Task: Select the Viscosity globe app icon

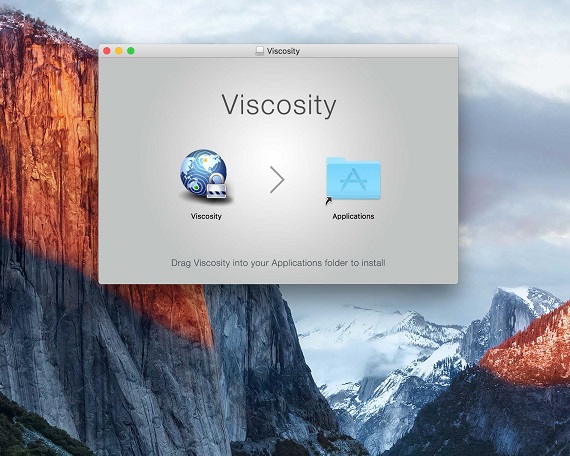Action: [x=205, y=176]
